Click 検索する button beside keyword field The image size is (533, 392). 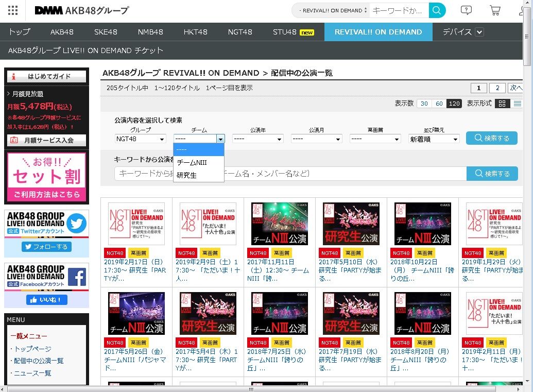[492, 174]
